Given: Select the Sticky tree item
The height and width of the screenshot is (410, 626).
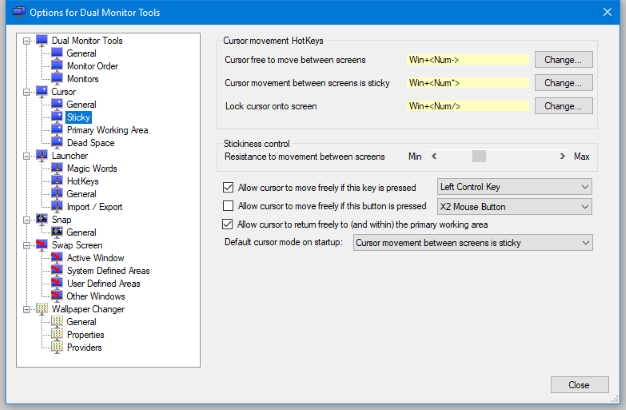Looking at the screenshot, I should 79,117.
